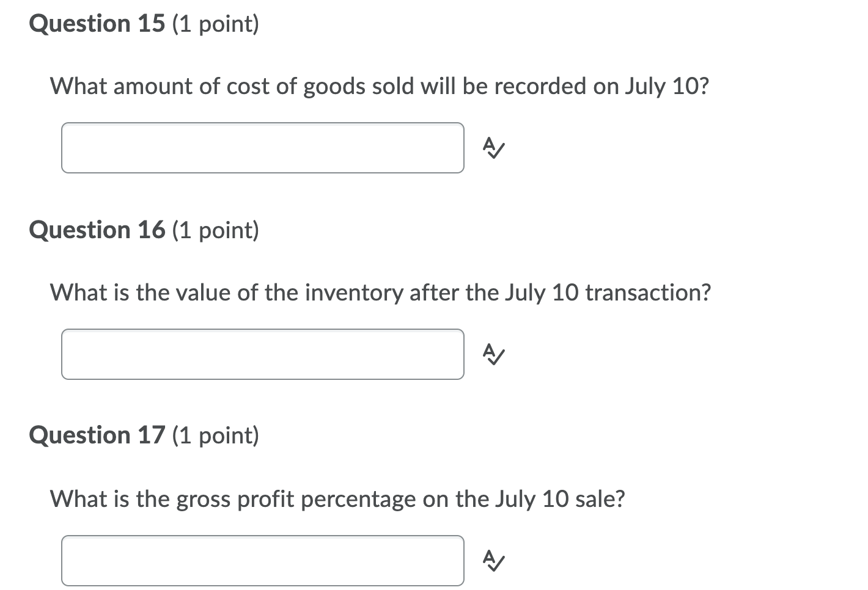This screenshot has height=590, width=868.
Task: Select the gross profit percentage answer field
Action: 262,560
